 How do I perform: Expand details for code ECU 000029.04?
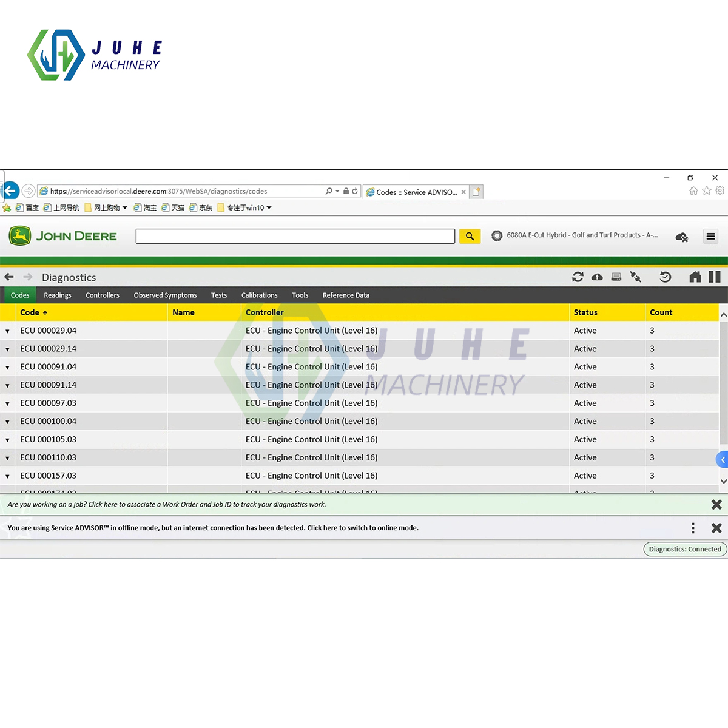[x=8, y=331]
